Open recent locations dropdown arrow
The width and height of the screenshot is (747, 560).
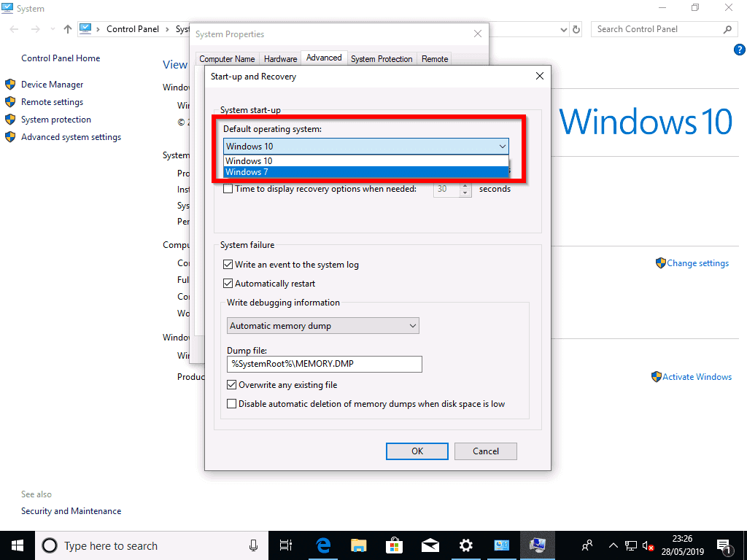point(53,29)
